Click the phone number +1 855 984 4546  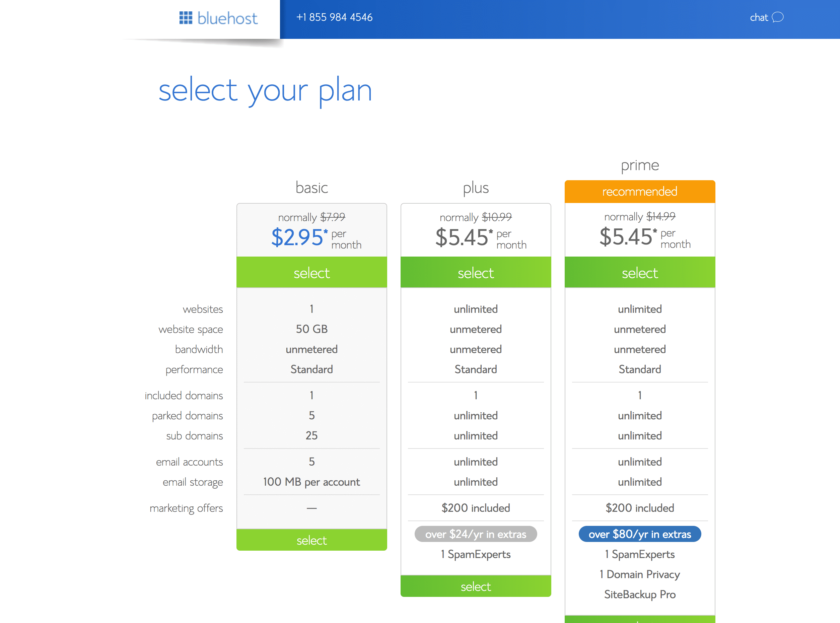tap(334, 17)
